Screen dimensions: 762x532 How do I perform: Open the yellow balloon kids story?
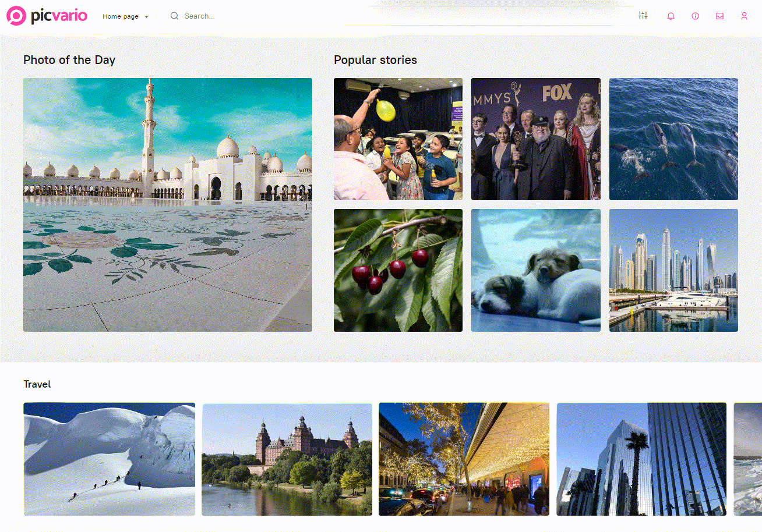click(x=398, y=139)
